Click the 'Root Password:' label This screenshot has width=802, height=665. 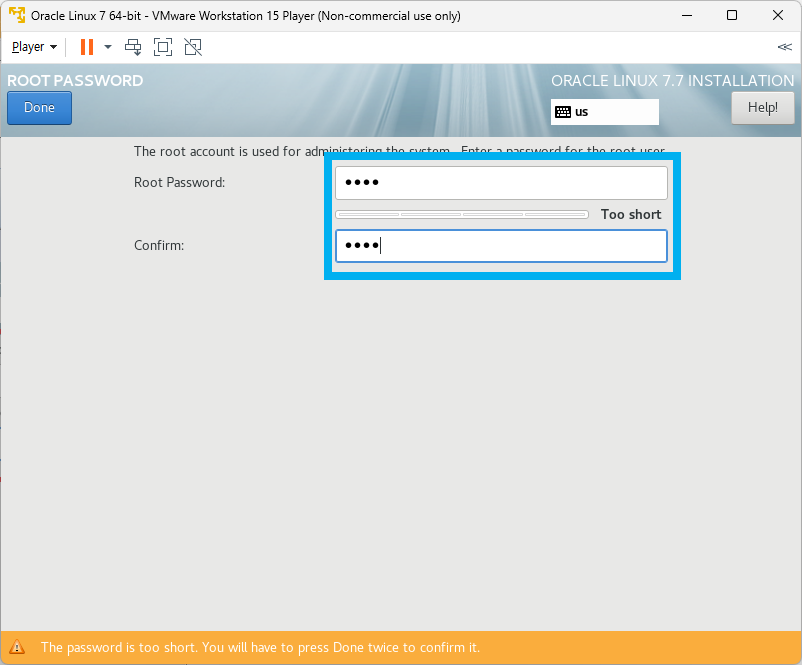click(x=180, y=183)
